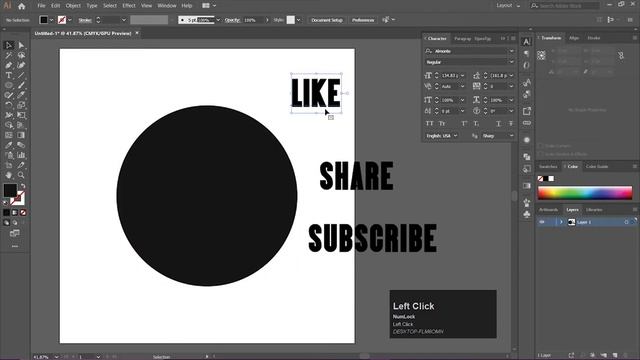Select the Pen tool

(x=9, y=65)
